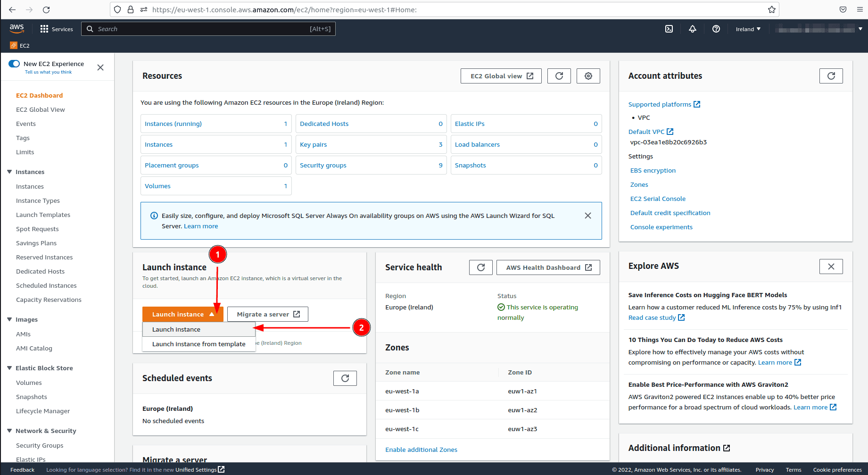Toggle the New EC2 Experience switch
The image size is (868, 475).
click(x=14, y=64)
